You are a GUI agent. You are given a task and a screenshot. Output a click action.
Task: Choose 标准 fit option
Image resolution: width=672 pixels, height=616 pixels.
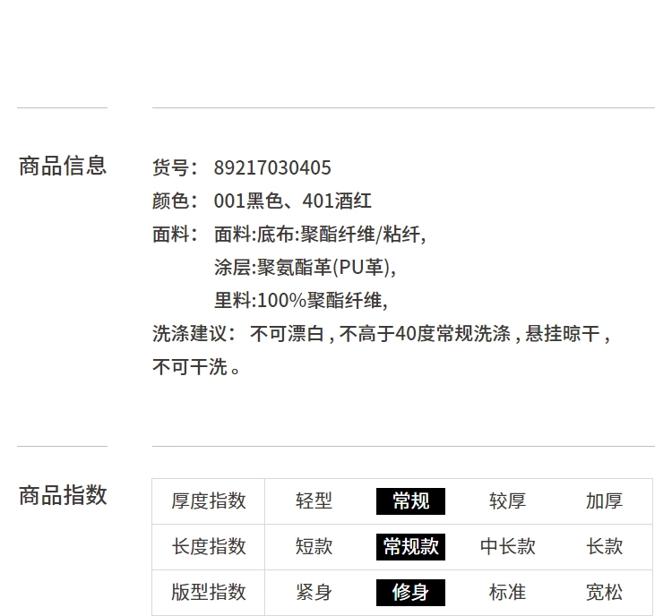pyautogui.click(x=507, y=593)
